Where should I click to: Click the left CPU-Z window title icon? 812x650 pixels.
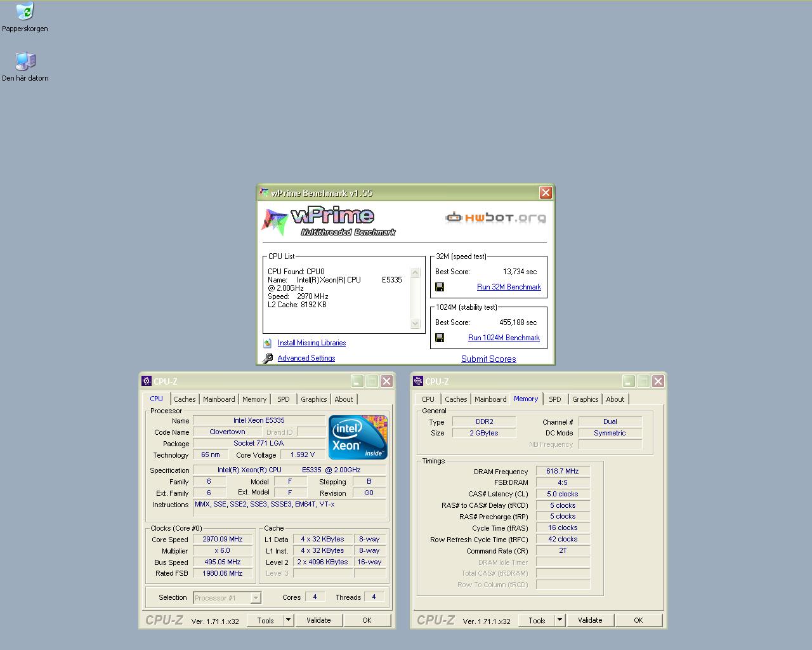pyautogui.click(x=147, y=381)
